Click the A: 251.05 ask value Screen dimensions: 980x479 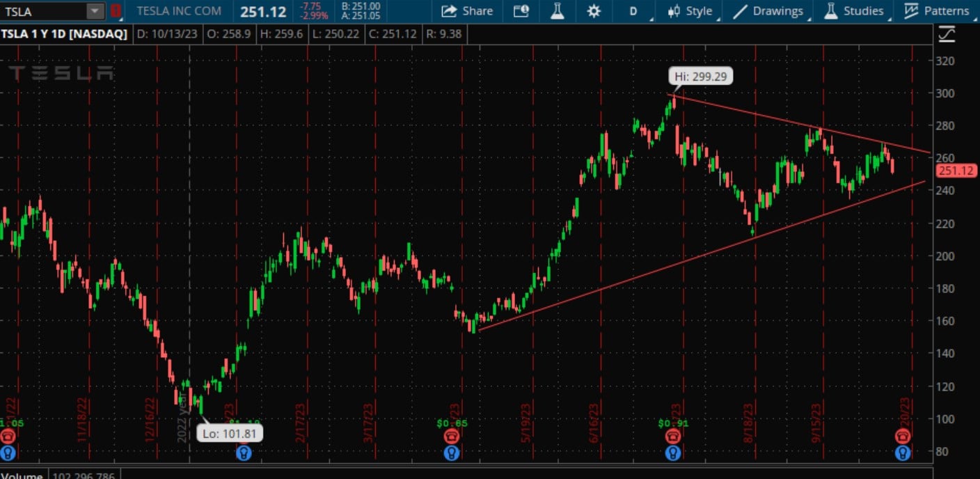click(361, 16)
